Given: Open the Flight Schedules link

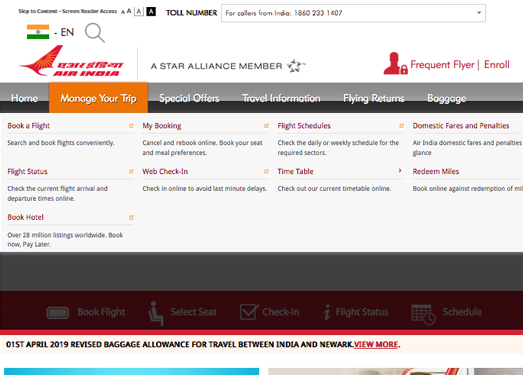Looking at the screenshot, I should (304, 126).
